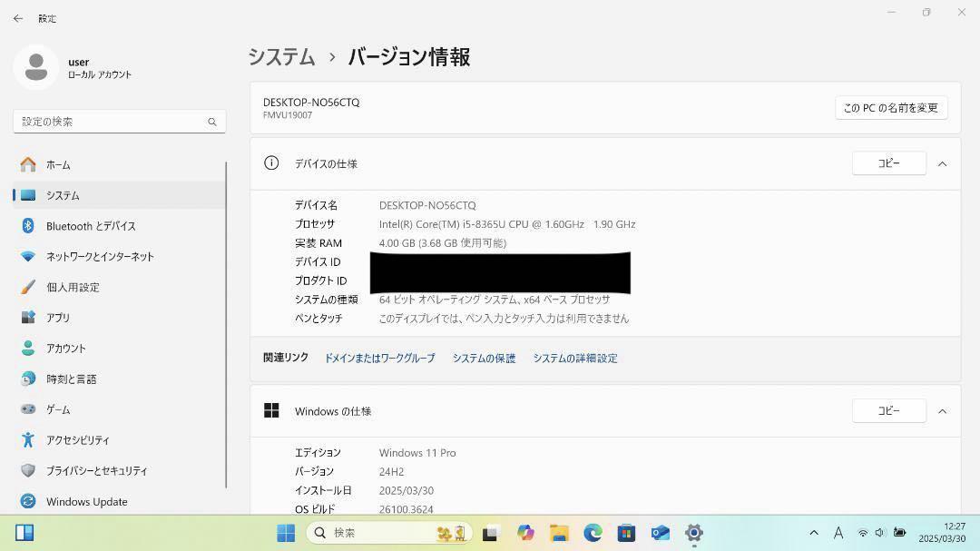Click the IME input mode A indicator
Image resolution: width=980 pixels, height=551 pixels.
(x=838, y=533)
